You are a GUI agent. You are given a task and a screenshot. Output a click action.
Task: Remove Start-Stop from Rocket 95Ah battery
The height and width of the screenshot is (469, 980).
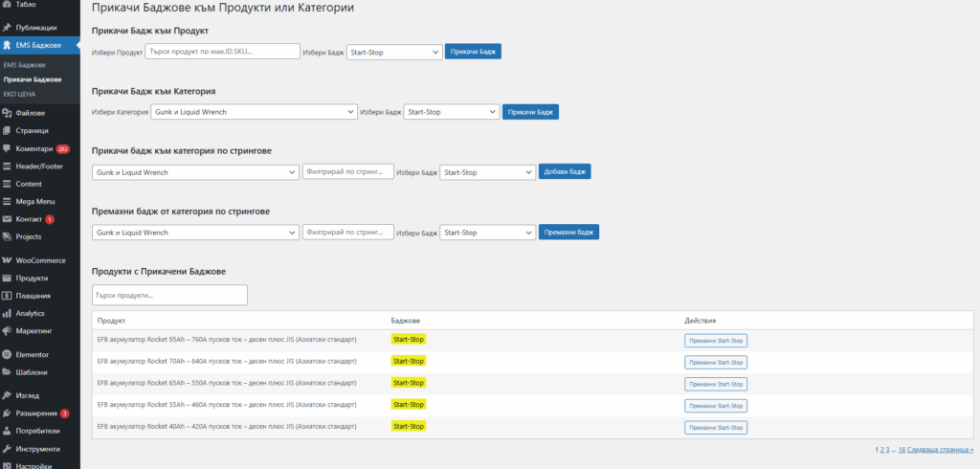point(715,340)
